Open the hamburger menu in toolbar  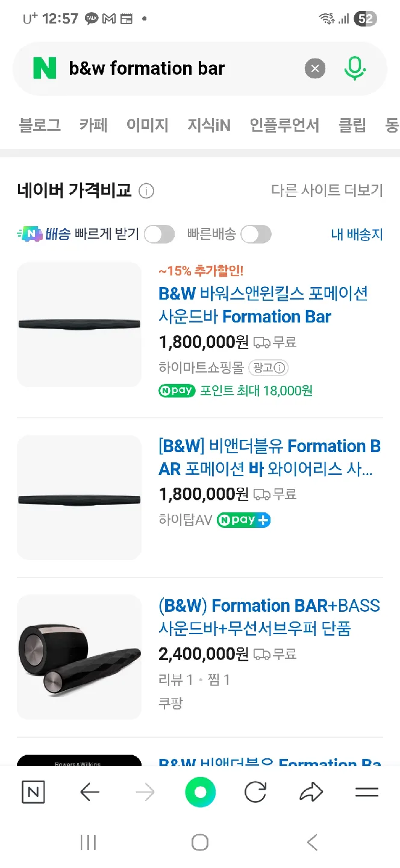click(366, 792)
